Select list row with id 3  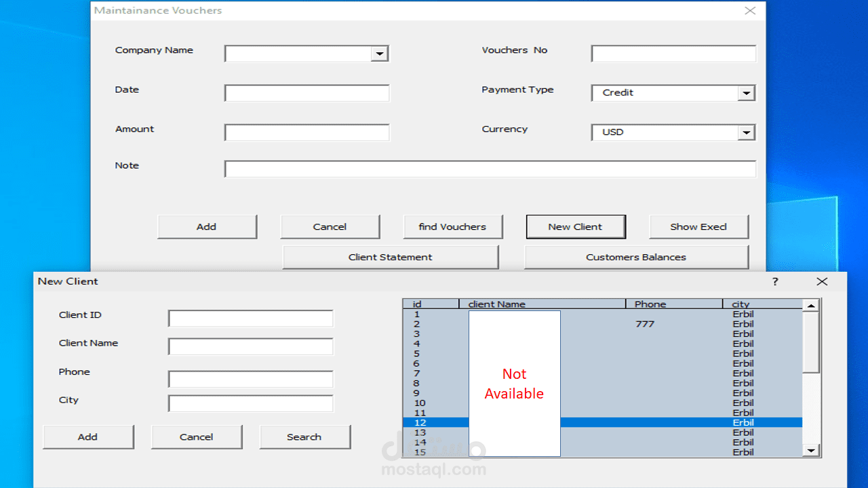tap(603, 334)
